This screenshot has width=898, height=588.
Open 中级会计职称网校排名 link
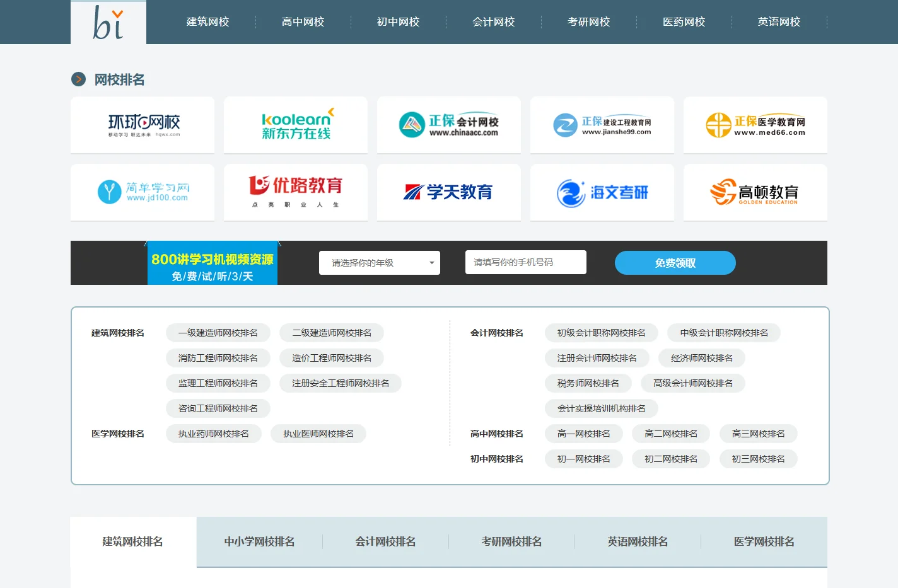[x=724, y=333]
